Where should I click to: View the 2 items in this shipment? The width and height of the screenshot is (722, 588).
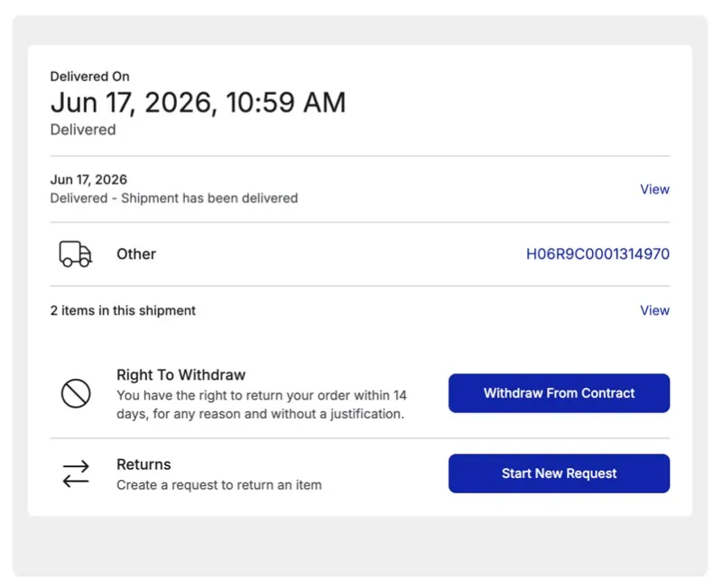[654, 310]
